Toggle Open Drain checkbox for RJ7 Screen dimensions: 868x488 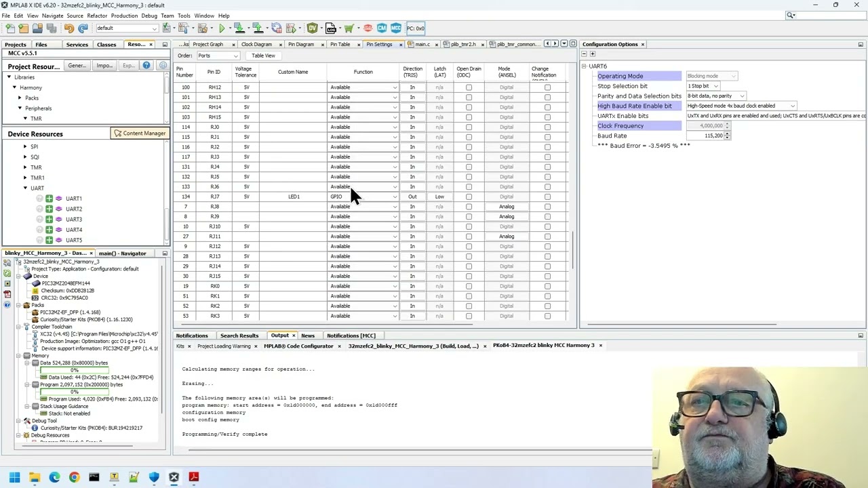click(x=469, y=197)
